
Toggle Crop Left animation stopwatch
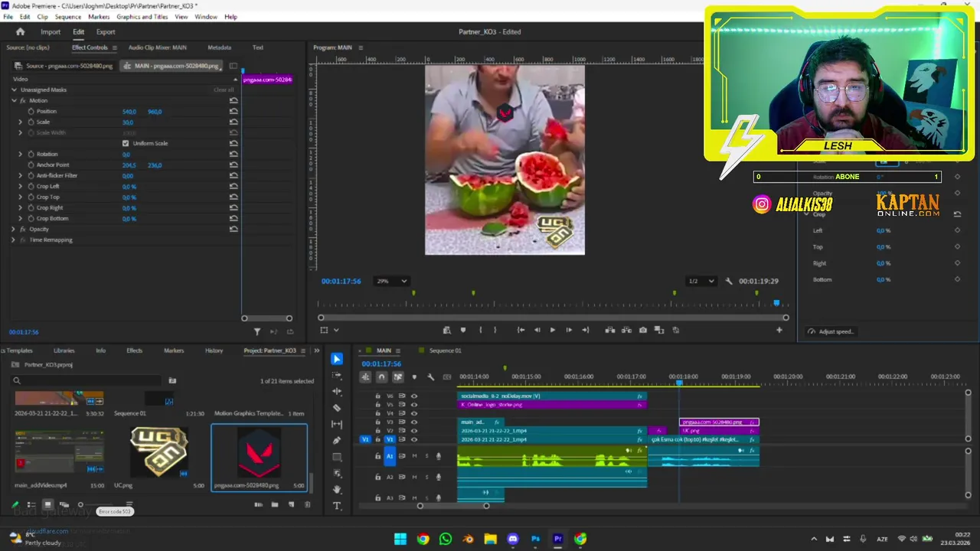[31, 186]
